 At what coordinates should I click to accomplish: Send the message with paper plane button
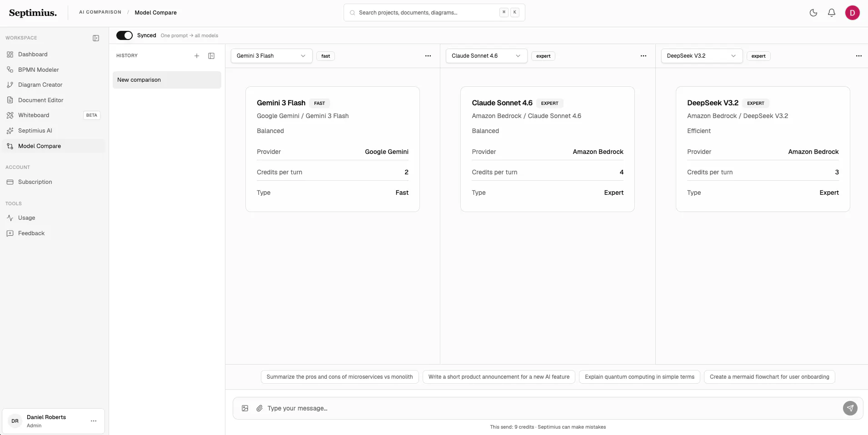coord(850,408)
